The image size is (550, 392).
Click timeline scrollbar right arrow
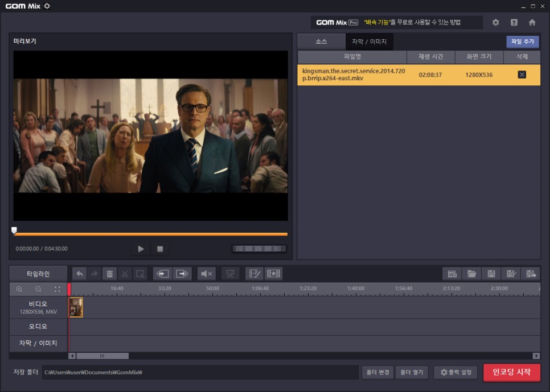[x=536, y=356]
